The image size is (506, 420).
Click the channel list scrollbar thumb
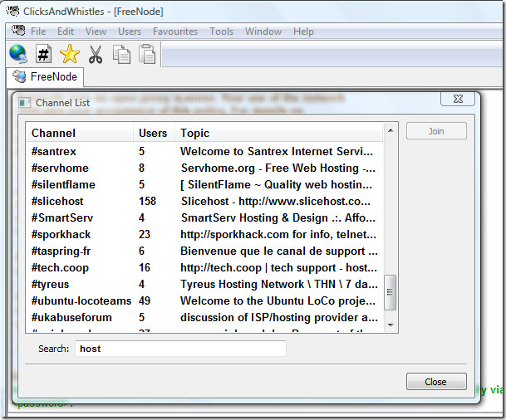(391, 292)
